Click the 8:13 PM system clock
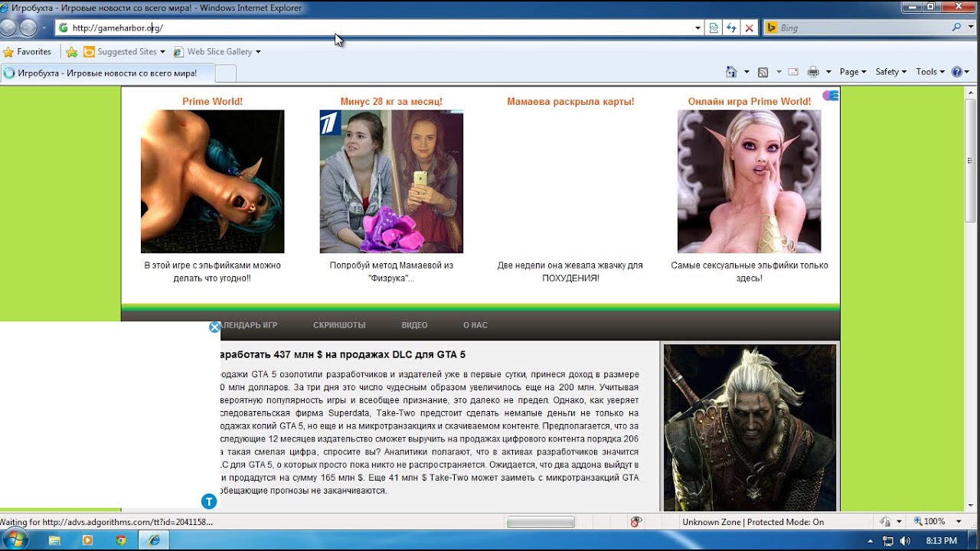980x551 pixels. click(x=942, y=541)
